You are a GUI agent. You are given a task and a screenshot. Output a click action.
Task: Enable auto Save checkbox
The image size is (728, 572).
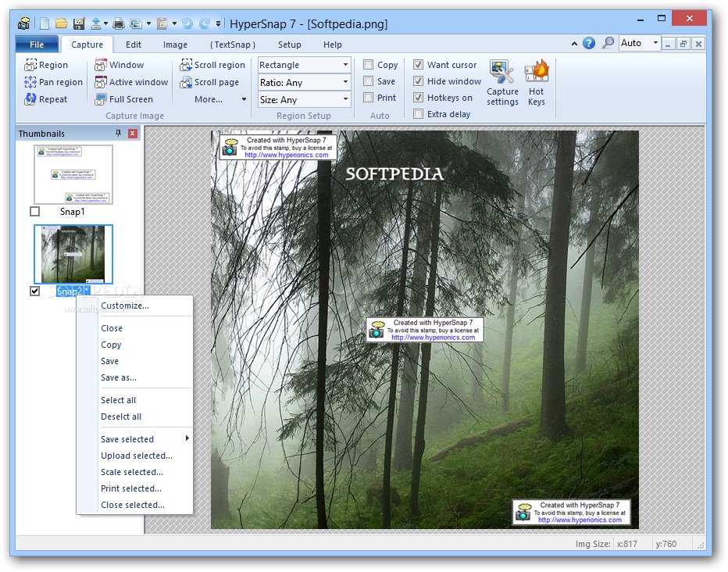[368, 81]
